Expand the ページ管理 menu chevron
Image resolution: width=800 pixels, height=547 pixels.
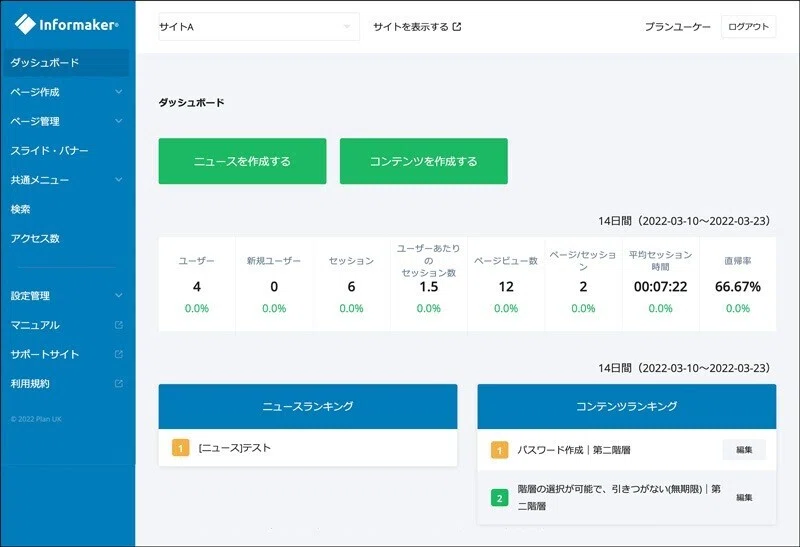tap(118, 121)
